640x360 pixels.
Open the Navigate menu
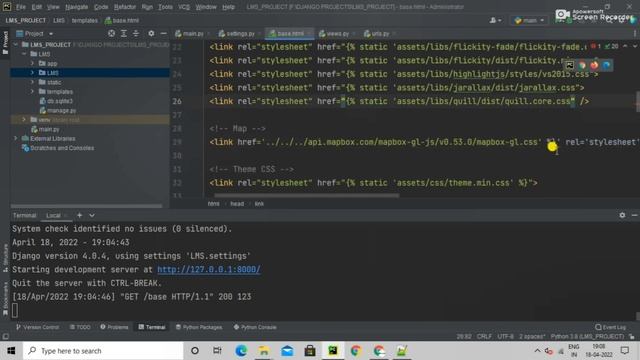point(76,7)
